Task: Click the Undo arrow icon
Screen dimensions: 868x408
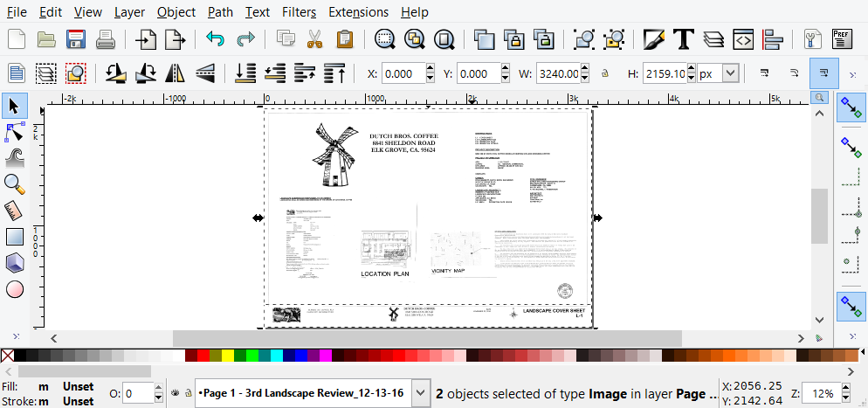Action: (216, 39)
